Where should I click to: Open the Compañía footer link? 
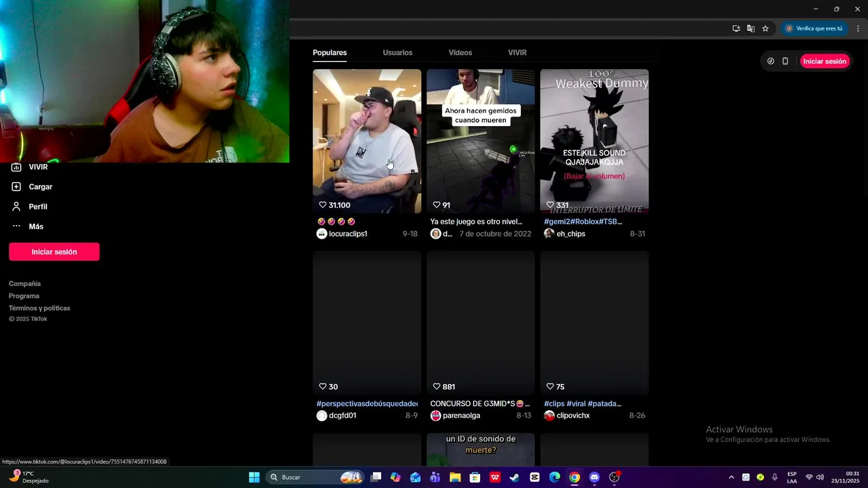(25, 284)
